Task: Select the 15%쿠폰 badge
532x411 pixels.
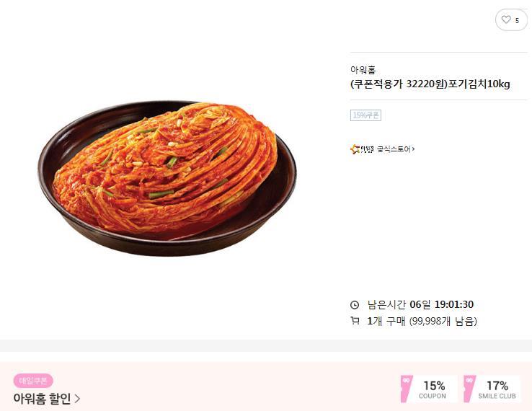Action: click(365, 115)
